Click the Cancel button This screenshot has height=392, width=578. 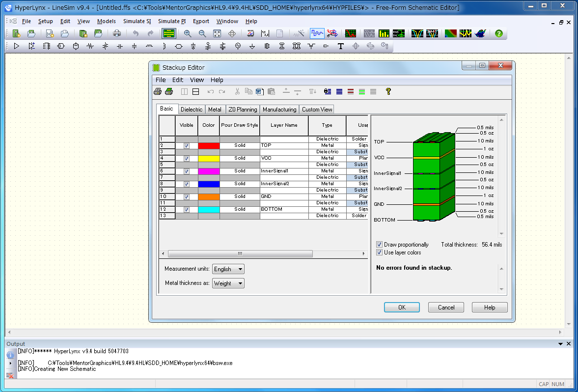[446, 308]
